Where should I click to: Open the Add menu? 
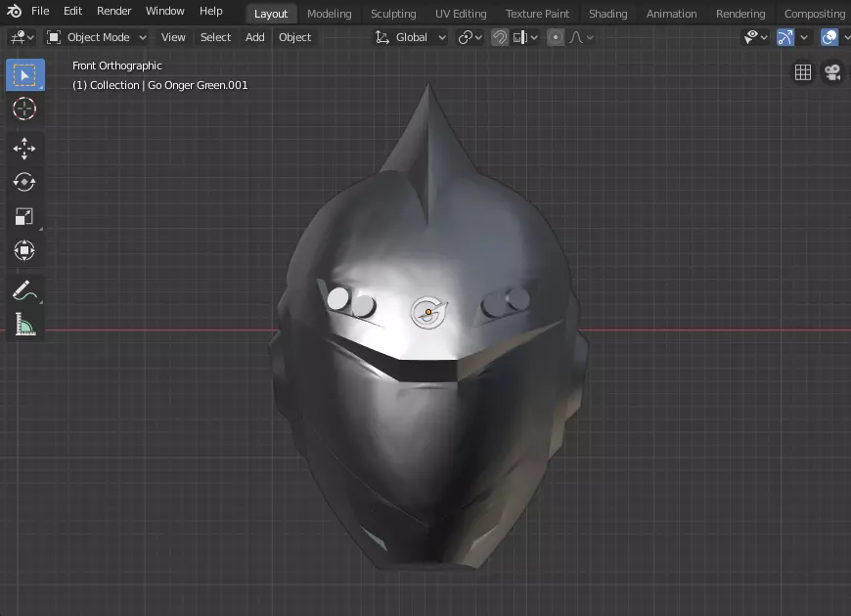(255, 37)
